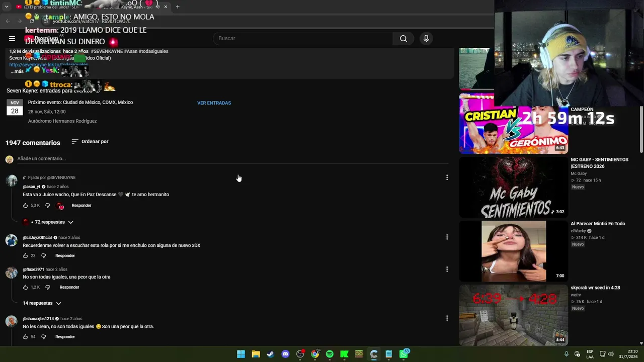Open @LilJoyzOfficial's avatar

pos(12,241)
